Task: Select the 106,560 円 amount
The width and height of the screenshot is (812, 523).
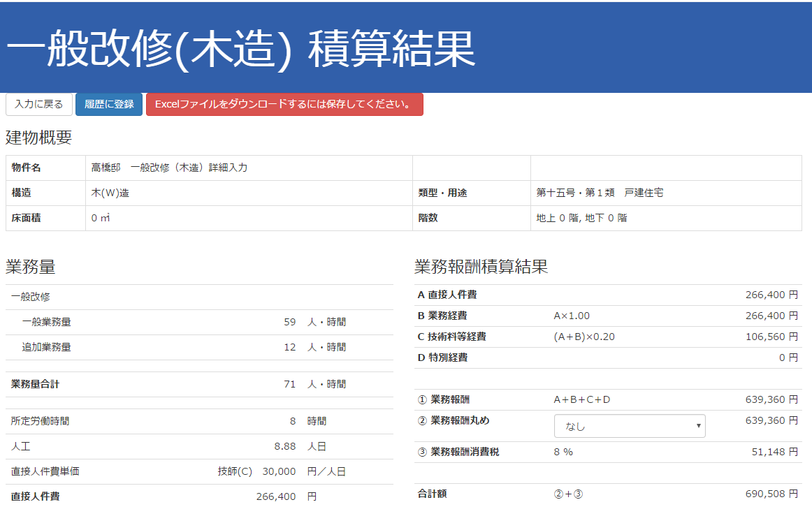Action: [x=771, y=337]
